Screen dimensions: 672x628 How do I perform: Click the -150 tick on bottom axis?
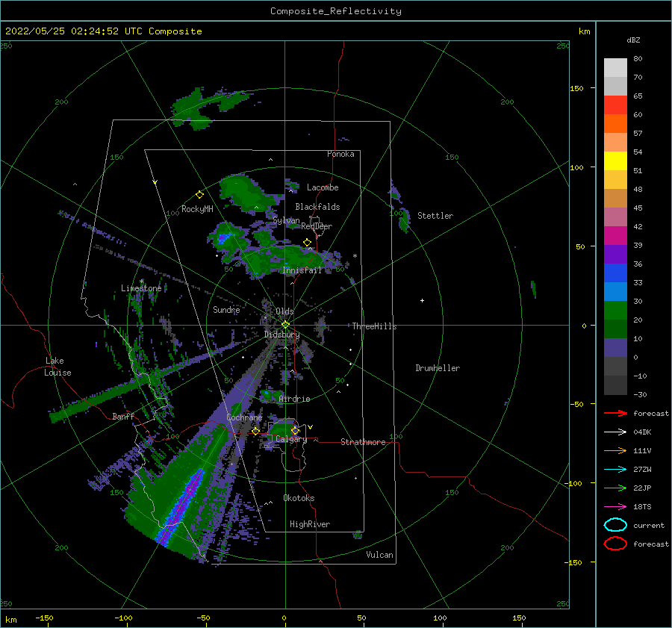point(44,618)
